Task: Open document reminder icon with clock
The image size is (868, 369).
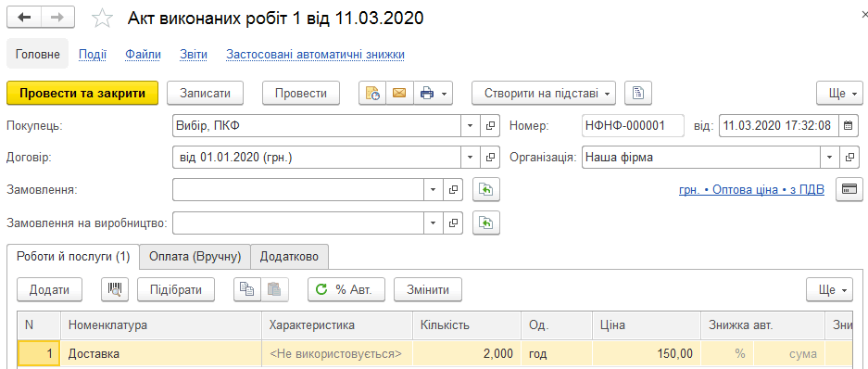Action: pos(372,93)
